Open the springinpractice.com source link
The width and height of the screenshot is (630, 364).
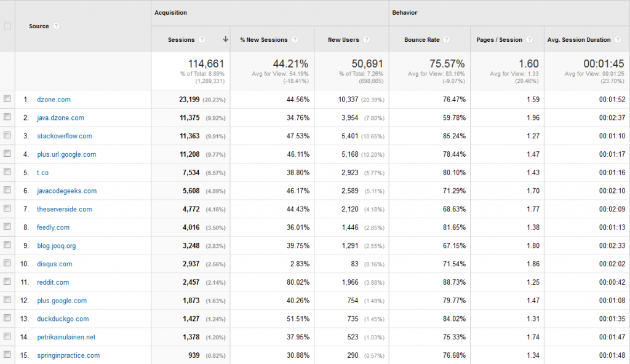click(x=68, y=355)
